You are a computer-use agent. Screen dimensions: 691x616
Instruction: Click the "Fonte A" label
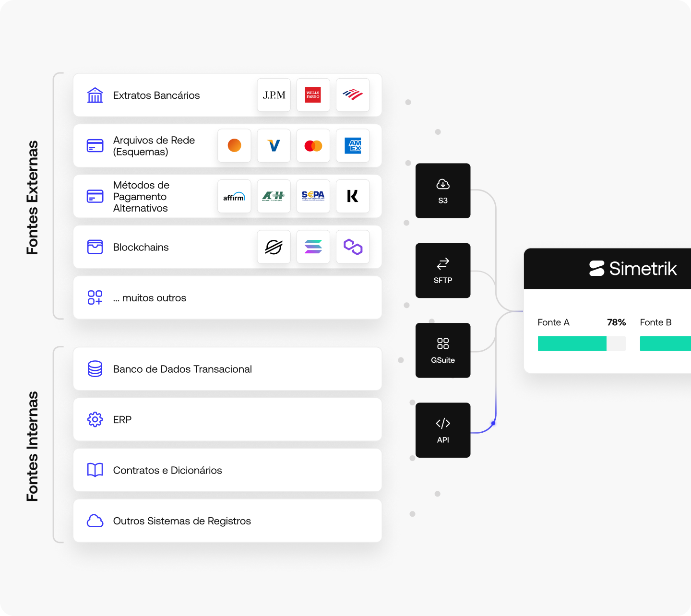pyautogui.click(x=553, y=322)
